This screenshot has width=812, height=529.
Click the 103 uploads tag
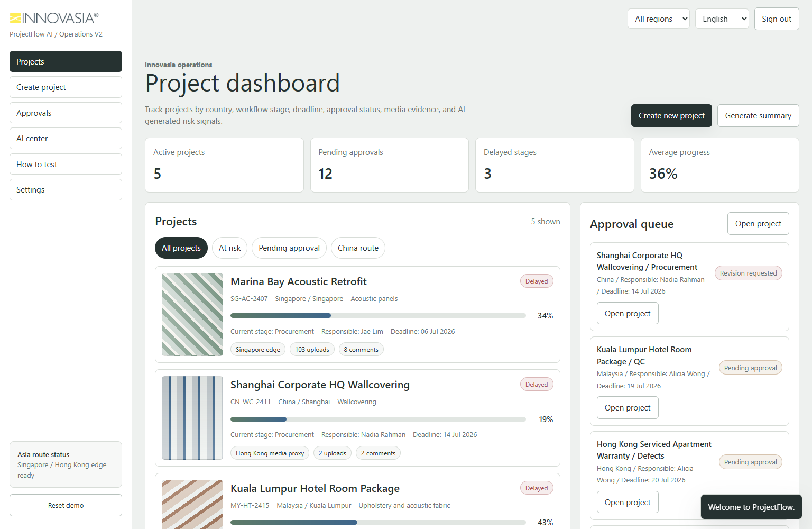pyautogui.click(x=312, y=349)
